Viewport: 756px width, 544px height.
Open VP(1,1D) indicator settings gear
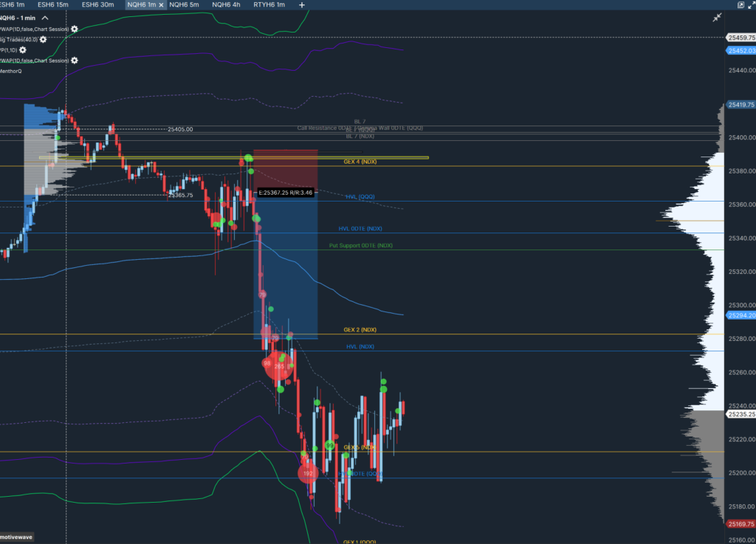pos(23,50)
